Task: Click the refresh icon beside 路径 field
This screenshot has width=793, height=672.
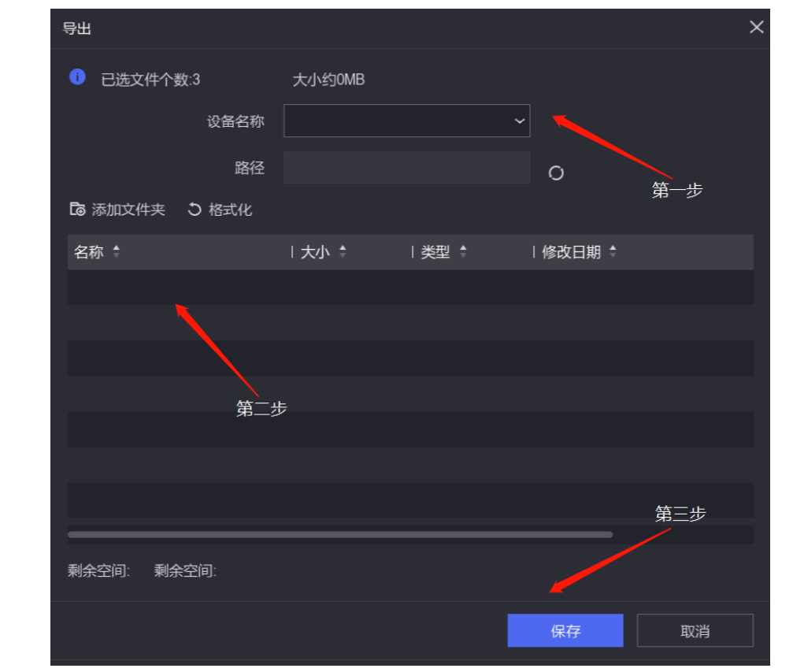Action: tap(556, 173)
